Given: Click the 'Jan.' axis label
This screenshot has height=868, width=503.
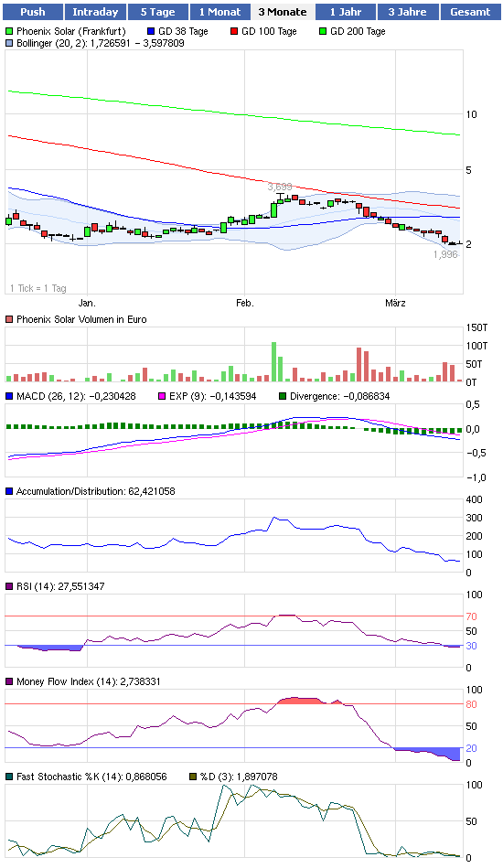Looking at the screenshot, I should coord(87,303).
